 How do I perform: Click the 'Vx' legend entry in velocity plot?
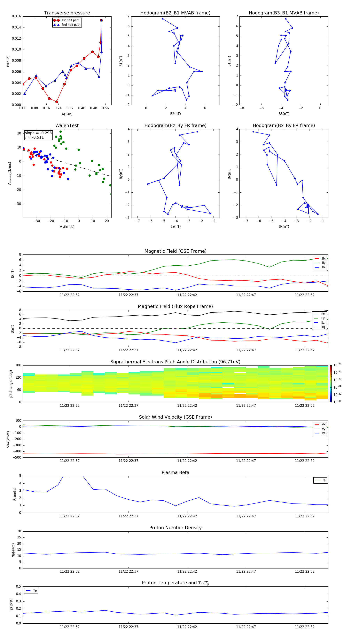pyautogui.click(x=320, y=425)
